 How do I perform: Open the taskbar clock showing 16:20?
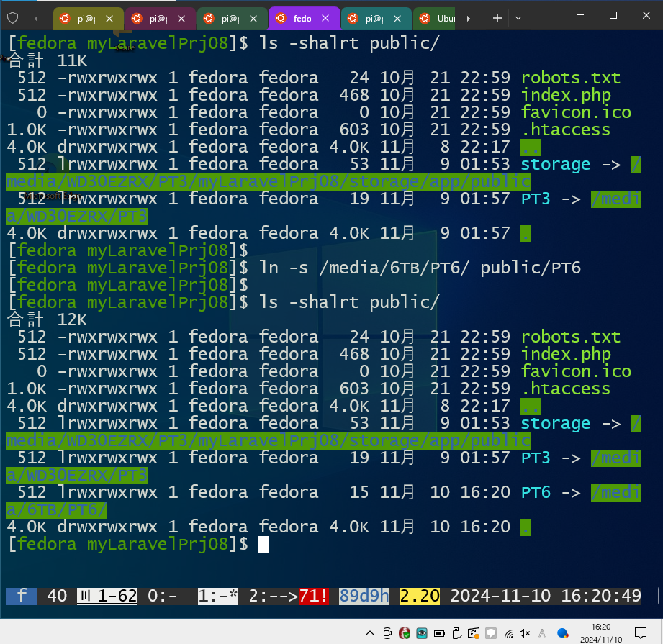tap(601, 633)
